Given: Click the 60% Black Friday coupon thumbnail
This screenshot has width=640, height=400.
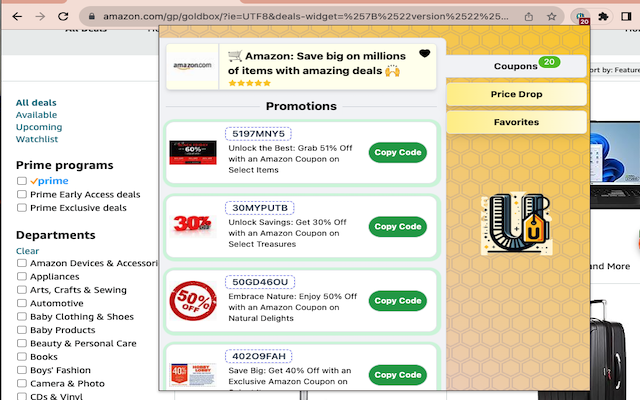Looking at the screenshot, I should tap(193, 152).
